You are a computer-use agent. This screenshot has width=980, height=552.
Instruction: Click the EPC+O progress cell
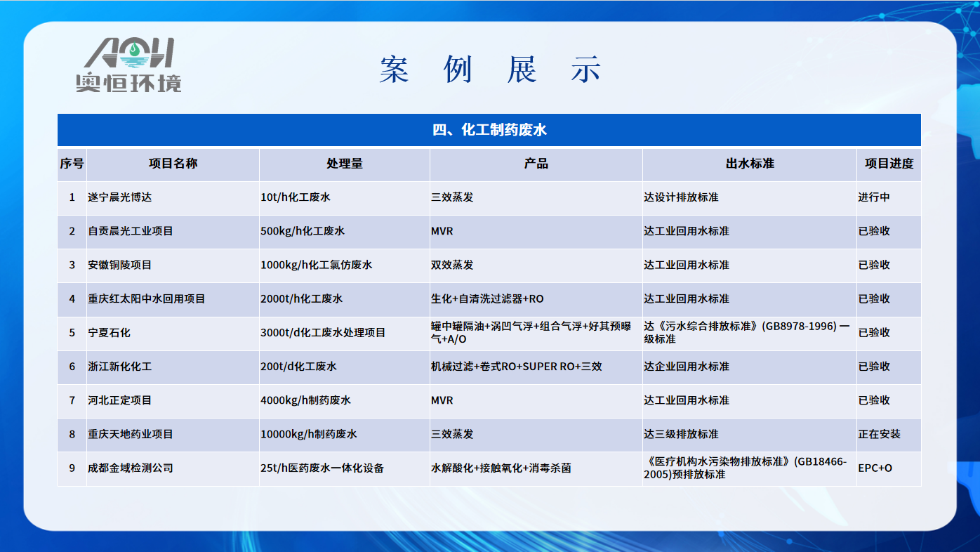875,468
